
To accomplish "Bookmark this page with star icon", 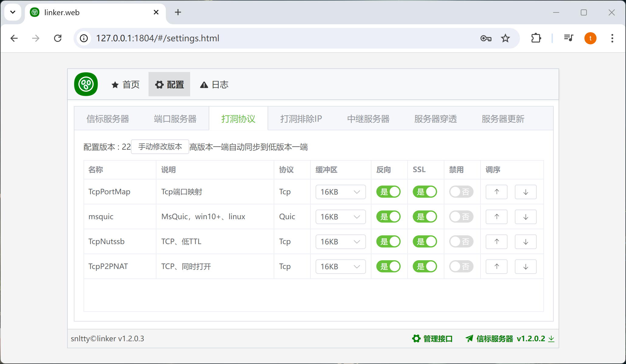I will 505,38.
